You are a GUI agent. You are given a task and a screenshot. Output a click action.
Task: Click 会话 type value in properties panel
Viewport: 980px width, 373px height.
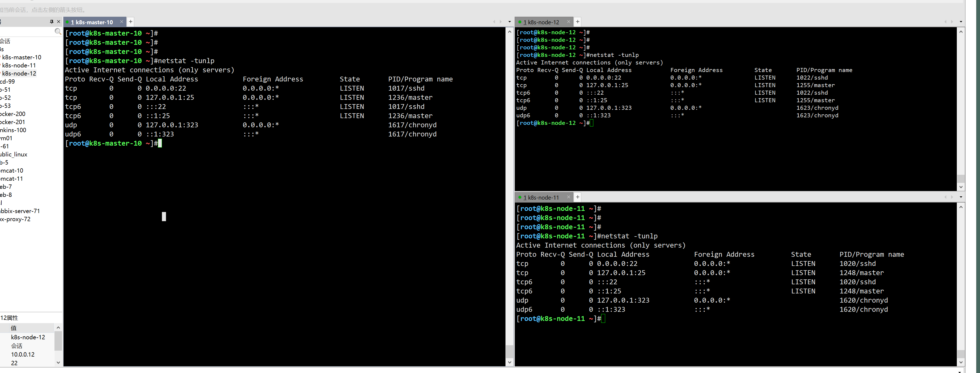(16, 345)
